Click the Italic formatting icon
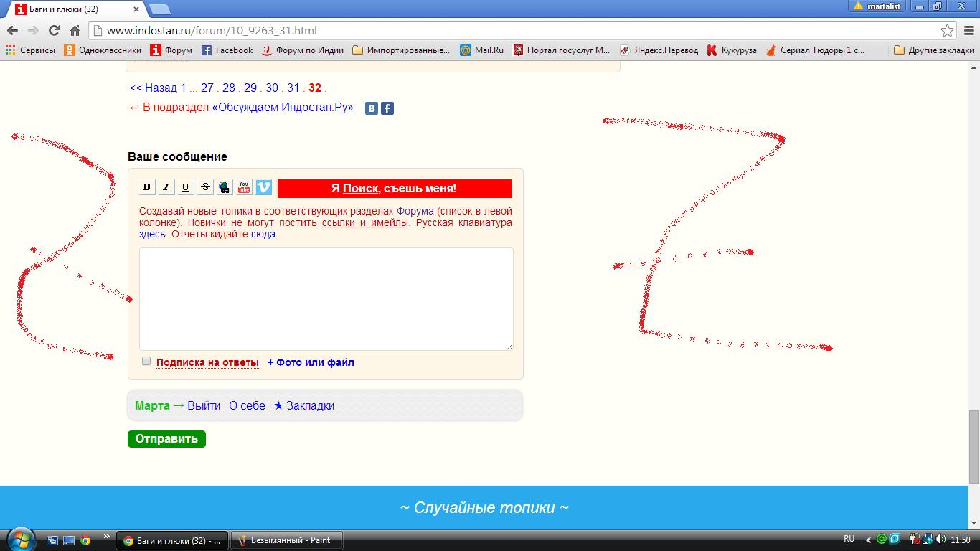 click(166, 187)
